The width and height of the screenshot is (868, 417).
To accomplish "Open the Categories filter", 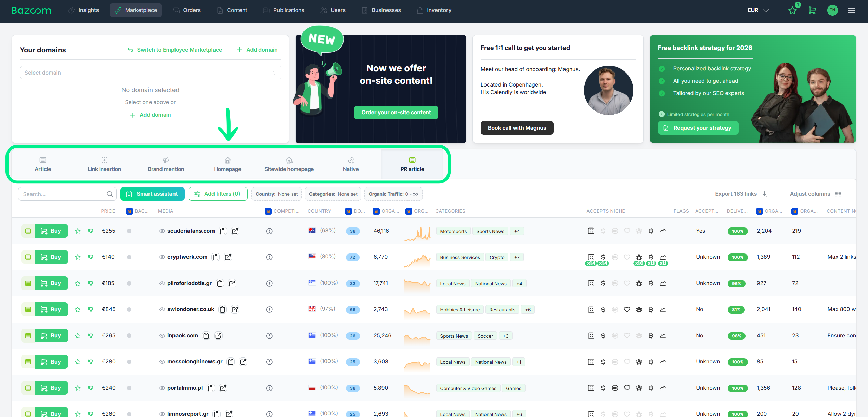I will 333,194.
